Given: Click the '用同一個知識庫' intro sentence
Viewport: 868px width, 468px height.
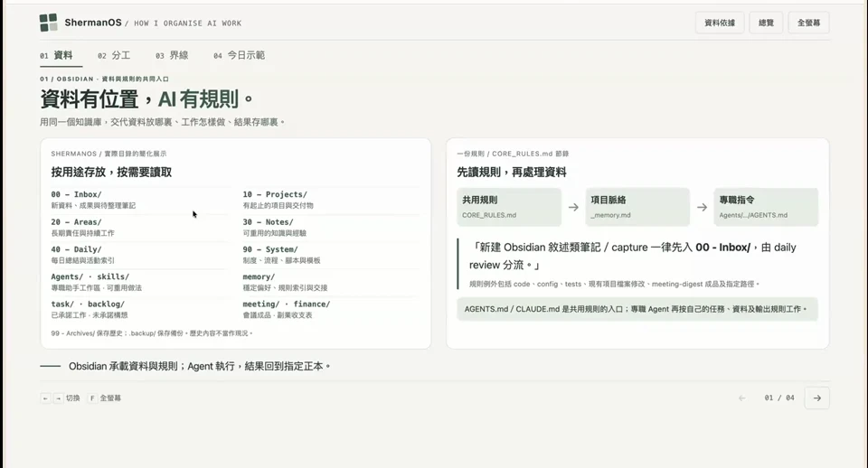Looking at the screenshot, I should 162,122.
